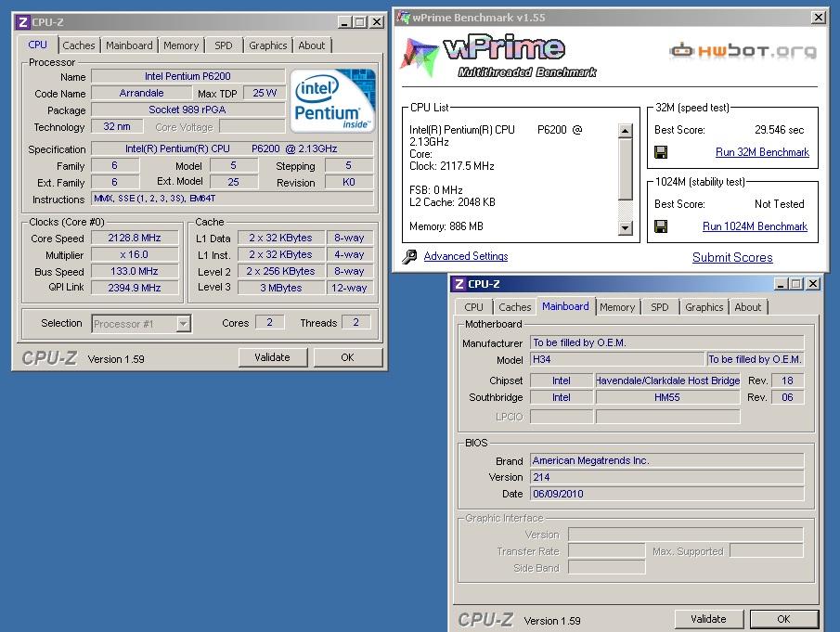Click the Threads value field

[x=355, y=322]
